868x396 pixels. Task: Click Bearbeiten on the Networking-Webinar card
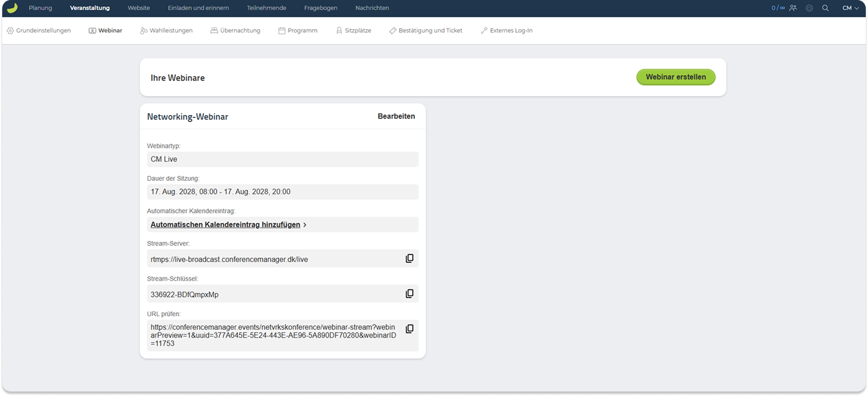[396, 116]
